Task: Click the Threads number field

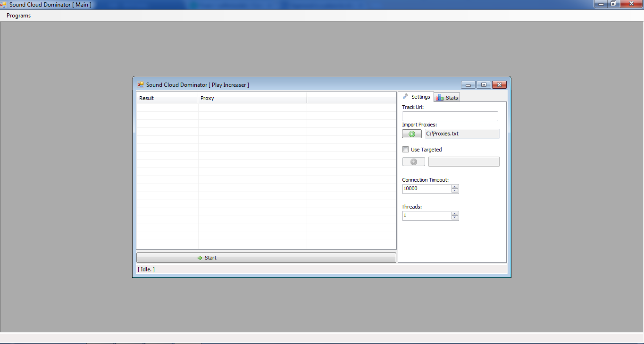Action: point(427,216)
